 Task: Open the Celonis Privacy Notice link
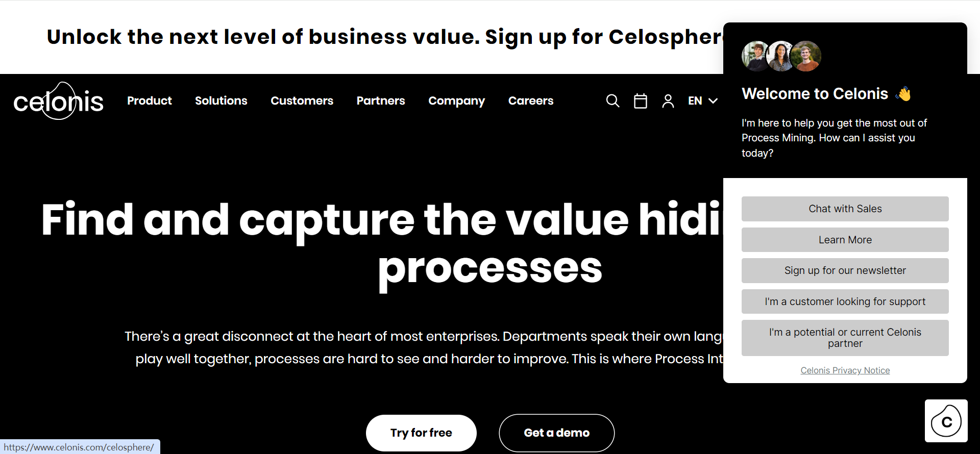(x=845, y=370)
